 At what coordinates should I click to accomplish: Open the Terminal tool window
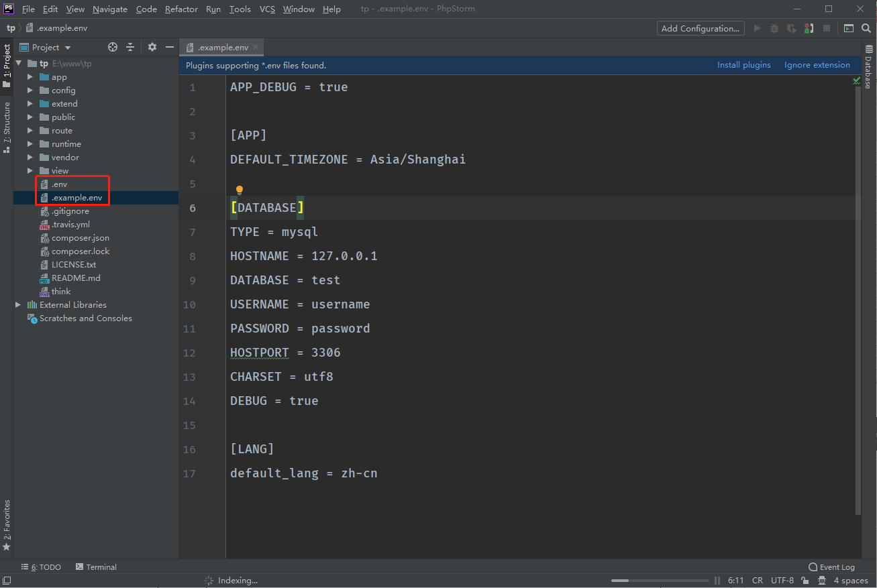97,567
